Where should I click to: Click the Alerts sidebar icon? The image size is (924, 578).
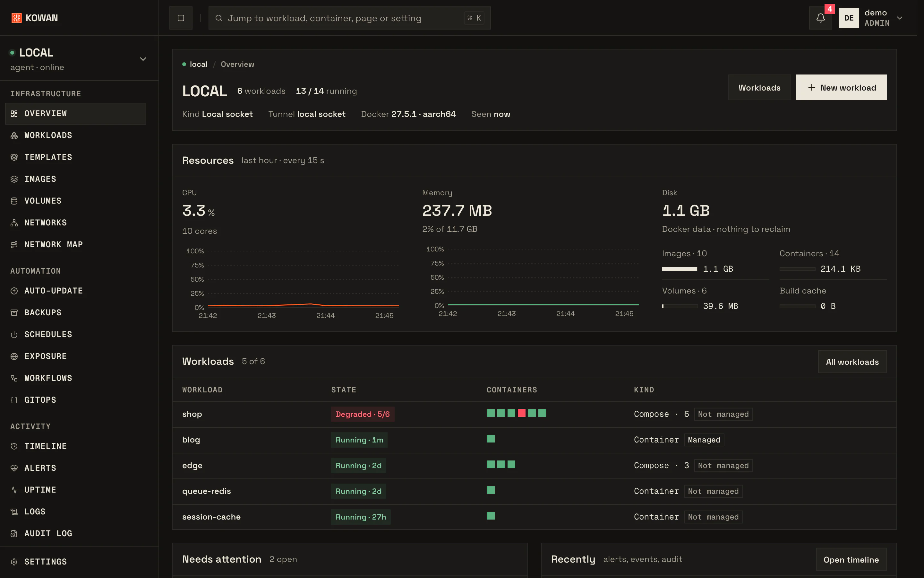click(14, 468)
